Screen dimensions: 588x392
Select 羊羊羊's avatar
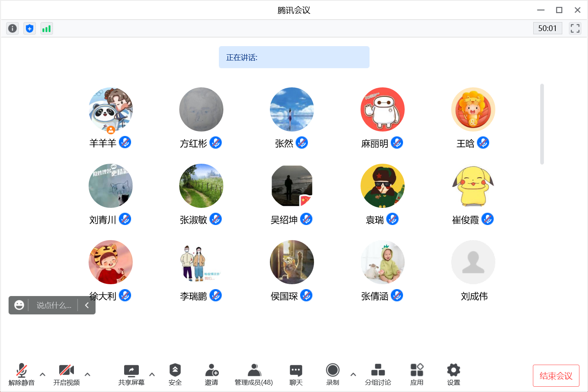click(111, 109)
